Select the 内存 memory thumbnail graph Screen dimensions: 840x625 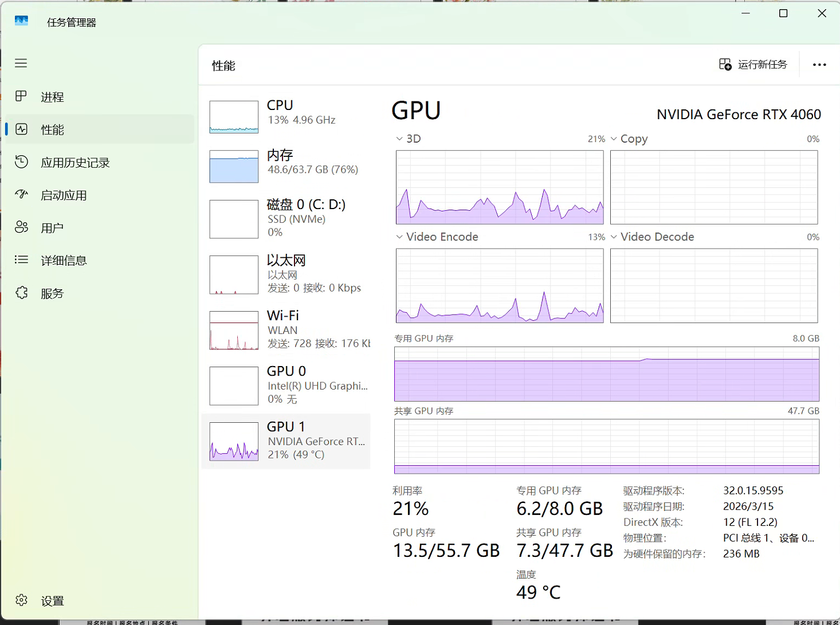[x=234, y=167]
